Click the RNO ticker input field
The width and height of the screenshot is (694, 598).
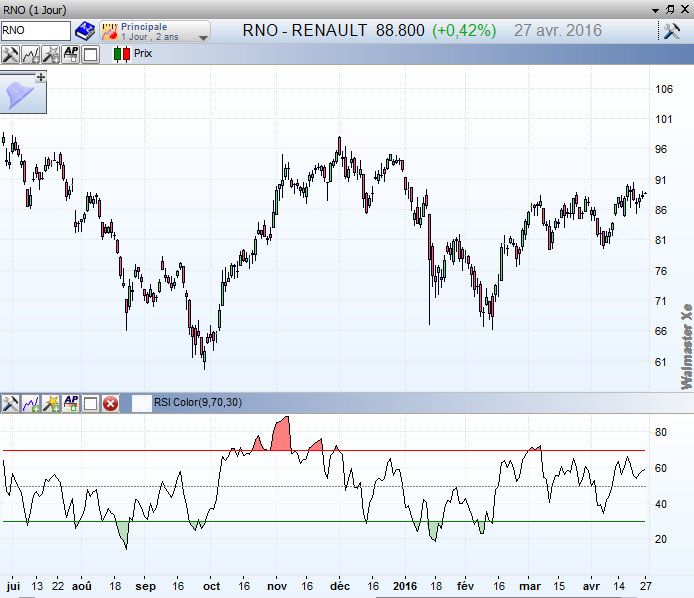35,31
